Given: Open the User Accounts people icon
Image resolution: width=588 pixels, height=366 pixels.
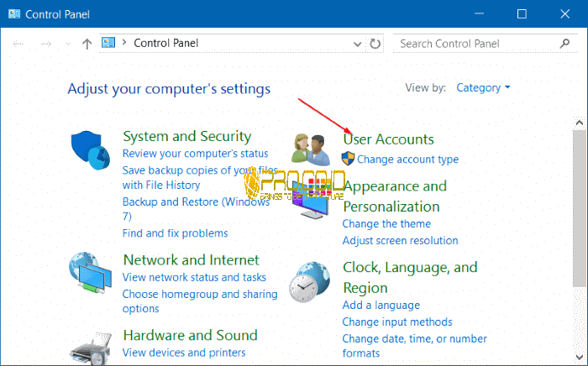Looking at the screenshot, I should pos(311,149).
